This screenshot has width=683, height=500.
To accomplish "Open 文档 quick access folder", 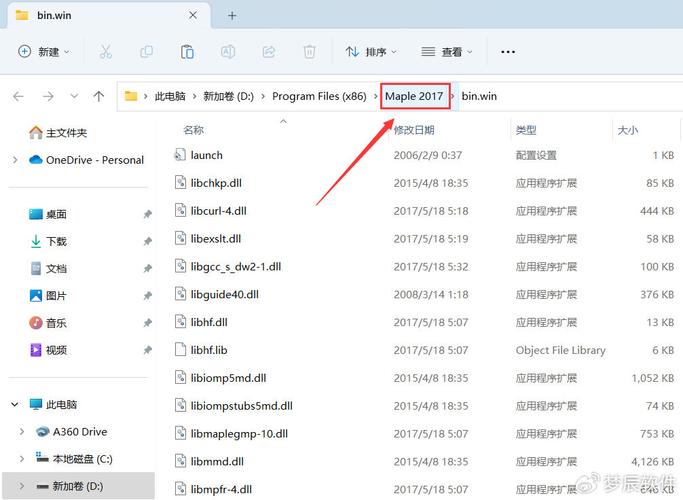I will pyautogui.click(x=48, y=268).
